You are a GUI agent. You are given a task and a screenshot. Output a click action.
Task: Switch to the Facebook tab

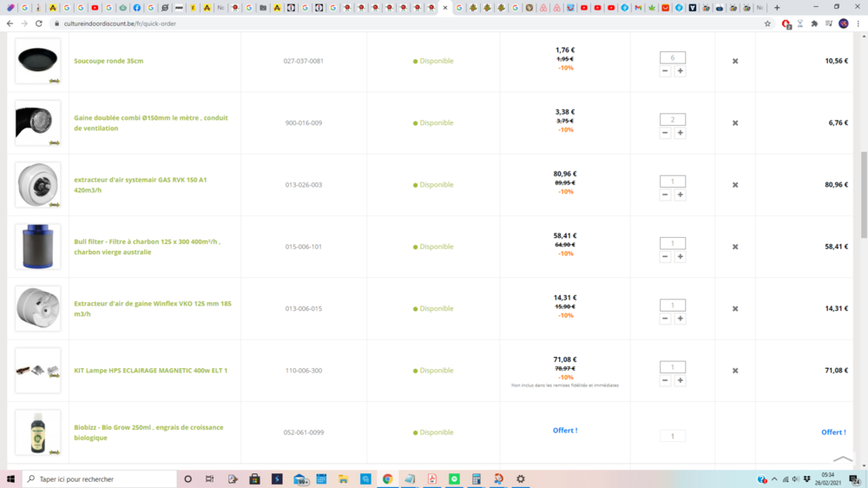pos(137,8)
